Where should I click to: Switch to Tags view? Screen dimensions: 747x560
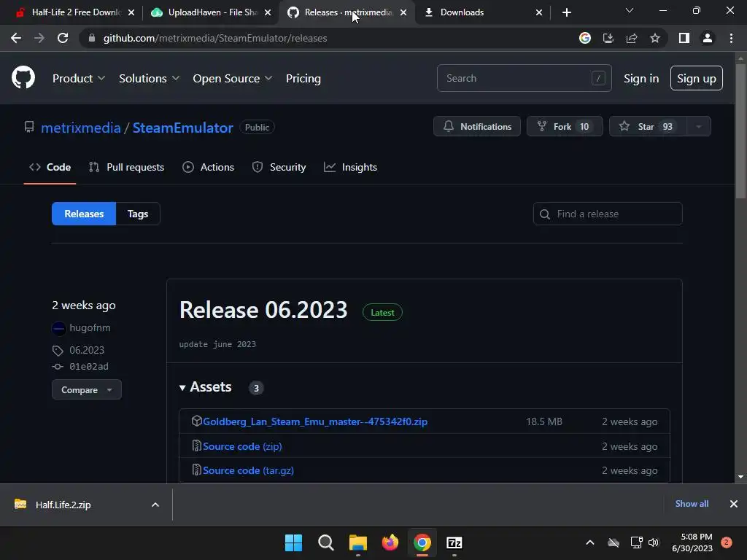click(x=138, y=214)
